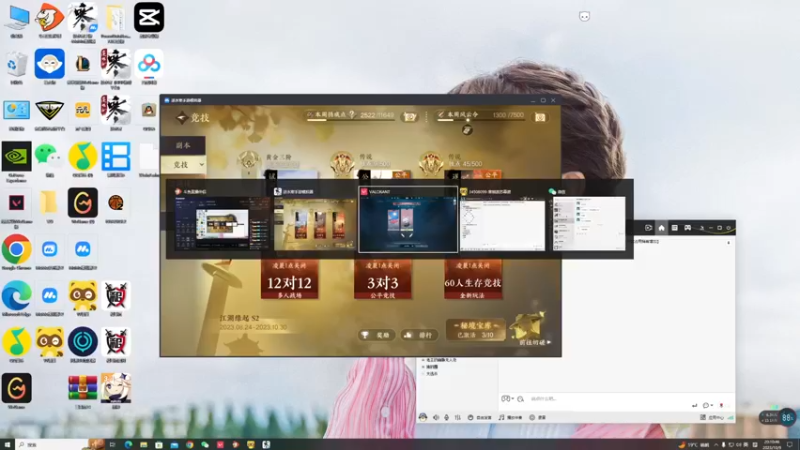Expand the first channel tree item
Screen dimensions: 800x450
point(423,360)
